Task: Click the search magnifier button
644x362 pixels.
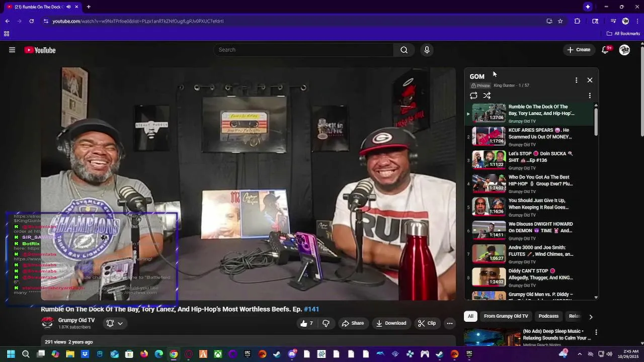Action: point(404,50)
